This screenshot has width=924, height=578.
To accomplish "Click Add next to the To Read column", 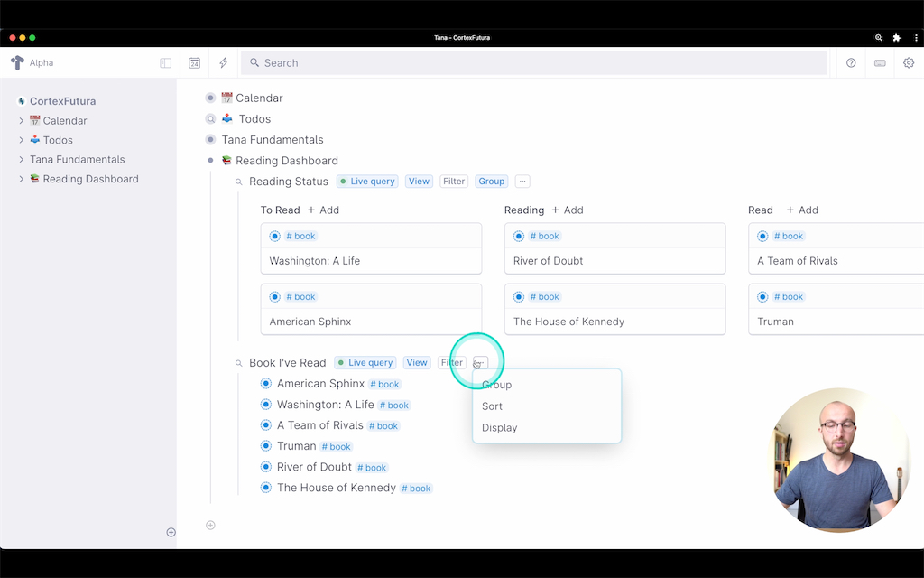I will (x=323, y=210).
